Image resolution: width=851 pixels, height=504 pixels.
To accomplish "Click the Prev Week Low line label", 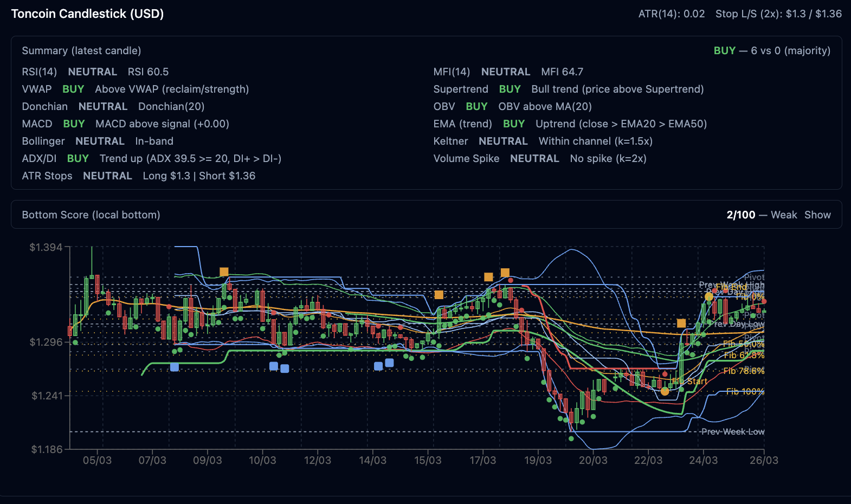I will pyautogui.click(x=732, y=432).
